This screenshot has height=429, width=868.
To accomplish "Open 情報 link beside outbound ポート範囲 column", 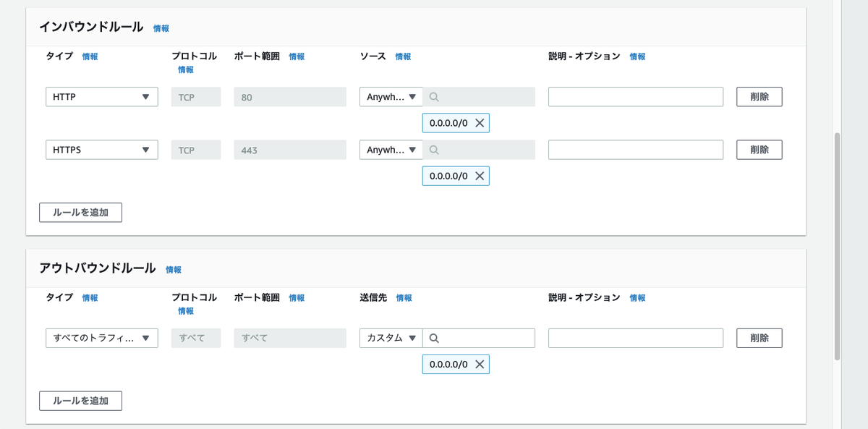I will click(x=297, y=297).
